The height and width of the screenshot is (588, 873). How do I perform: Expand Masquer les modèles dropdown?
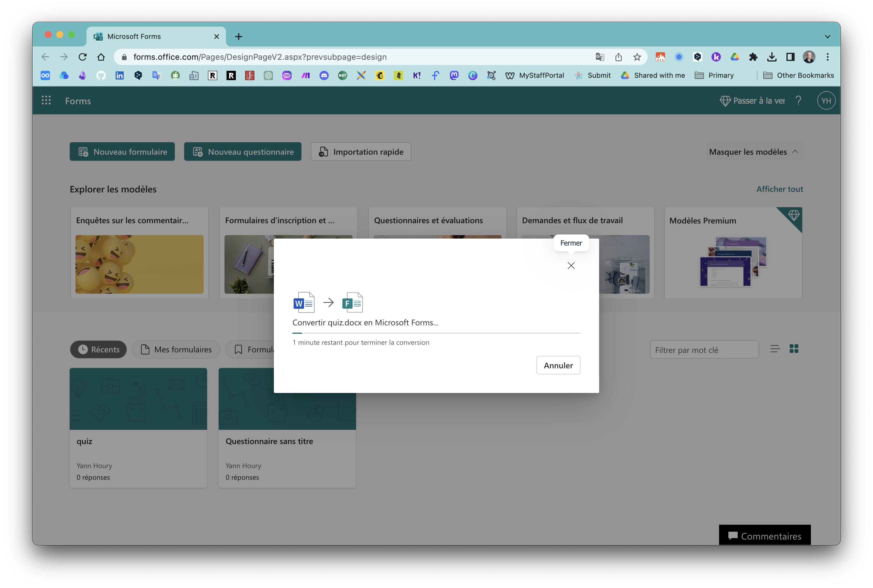point(754,151)
